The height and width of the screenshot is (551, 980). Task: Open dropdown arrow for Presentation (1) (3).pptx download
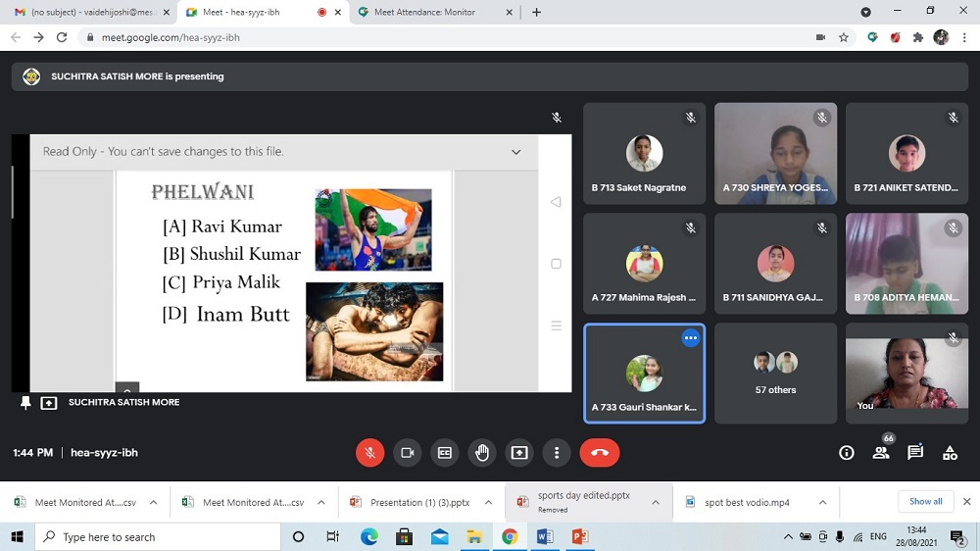(488, 502)
